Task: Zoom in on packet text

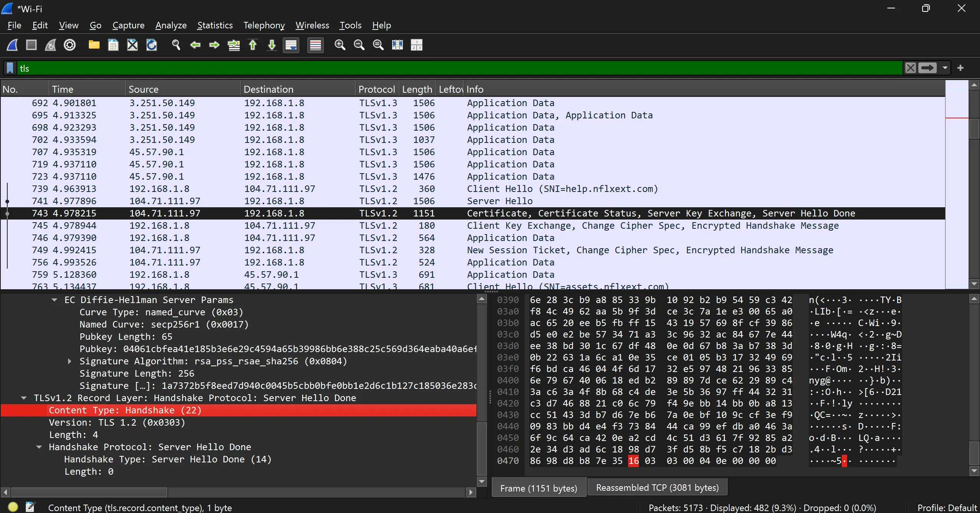Action: pos(340,45)
